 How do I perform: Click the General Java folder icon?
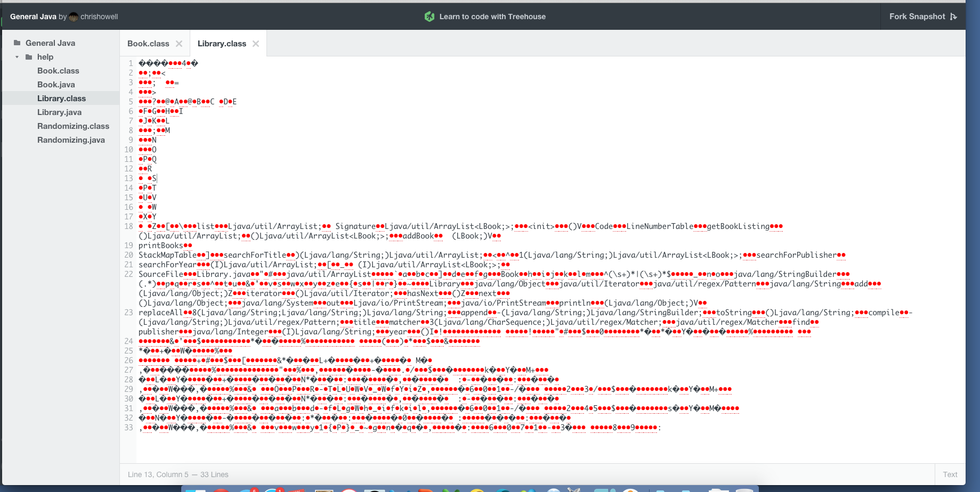coord(17,43)
